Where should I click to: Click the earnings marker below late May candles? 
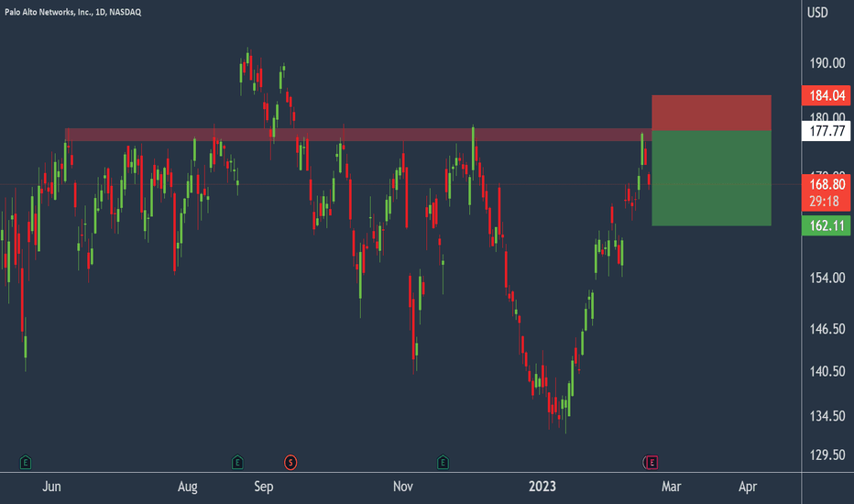(25, 463)
